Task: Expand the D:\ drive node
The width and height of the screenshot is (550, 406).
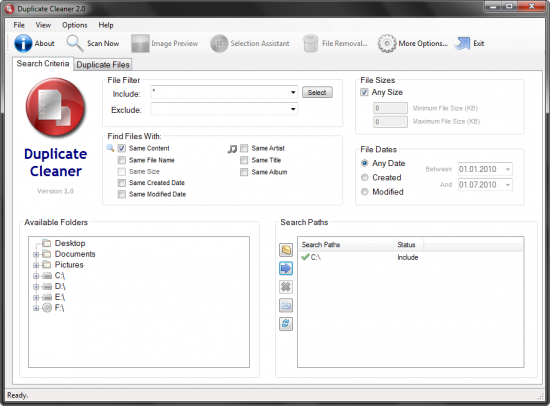Action: click(x=36, y=287)
